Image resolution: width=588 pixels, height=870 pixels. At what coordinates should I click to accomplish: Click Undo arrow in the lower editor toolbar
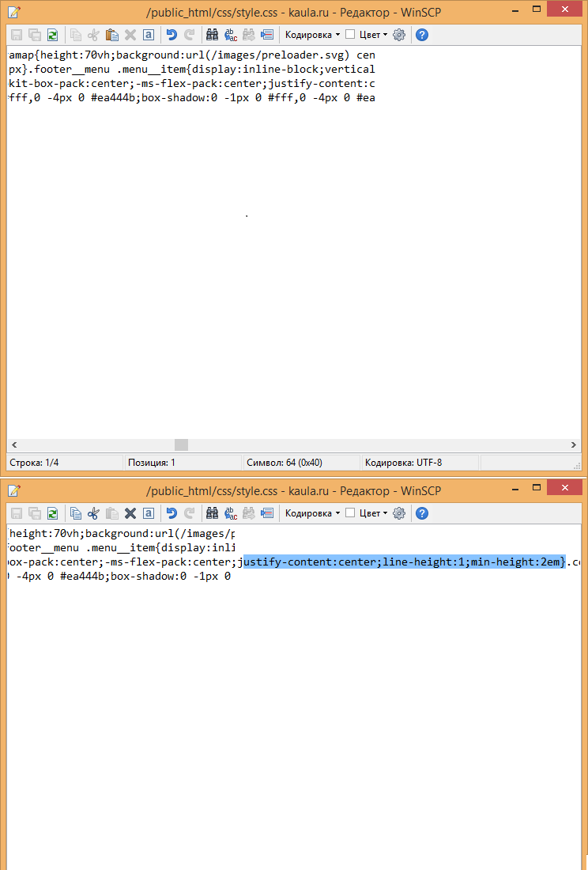pos(171,513)
